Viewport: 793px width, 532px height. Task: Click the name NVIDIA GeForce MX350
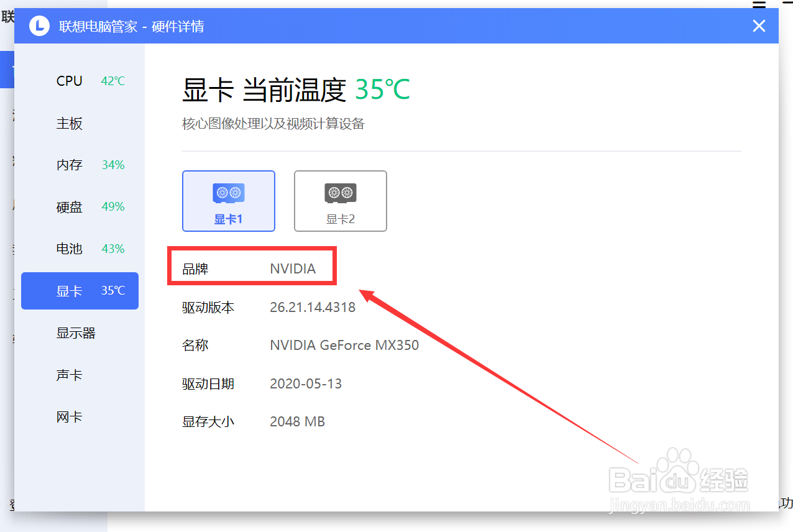(344, 345)
